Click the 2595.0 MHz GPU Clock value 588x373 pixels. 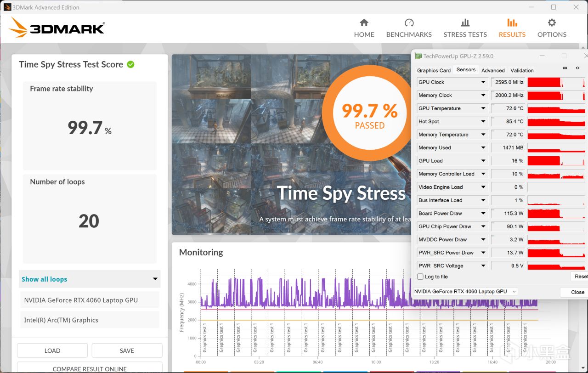pos(508,82)
